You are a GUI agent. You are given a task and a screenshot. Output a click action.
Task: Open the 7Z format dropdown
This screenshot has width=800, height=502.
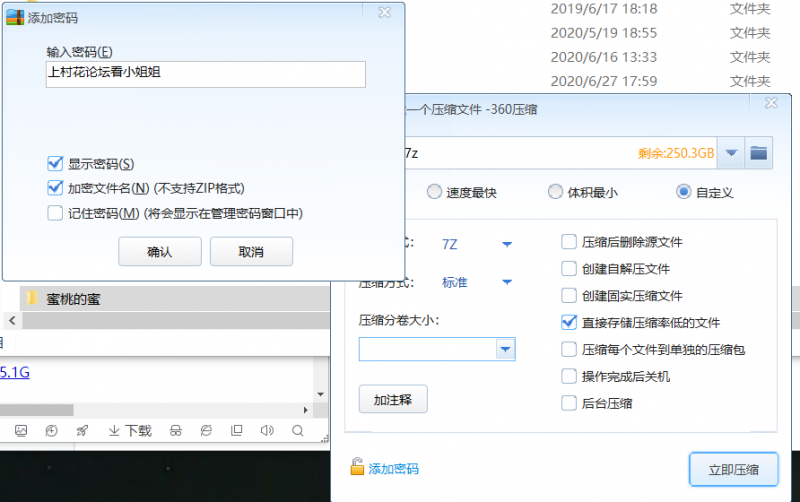[507, 244]
